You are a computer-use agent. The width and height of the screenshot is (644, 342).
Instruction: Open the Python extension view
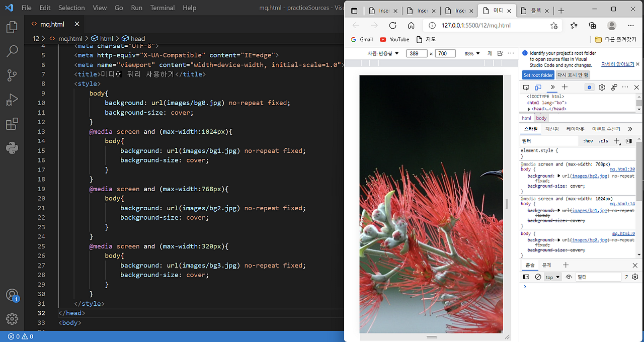tap(12, 148)
